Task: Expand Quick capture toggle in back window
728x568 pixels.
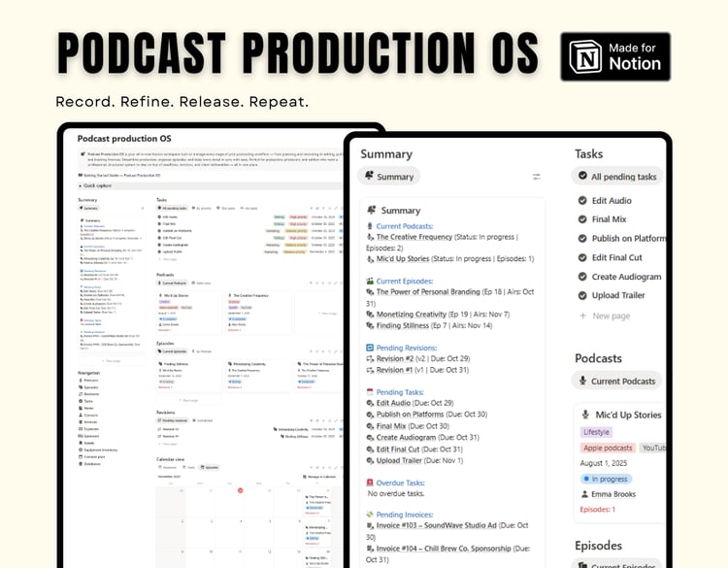Action: pyautogui.click(x=81, y=185)
